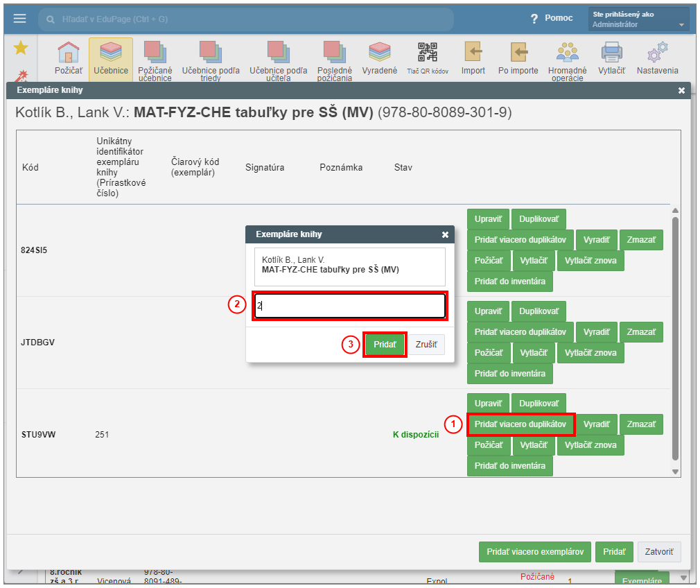The image size is (700, 588).
Task: Click Pridať viacero duplikátov for STU9VW
Action: [x=520, y=424]
